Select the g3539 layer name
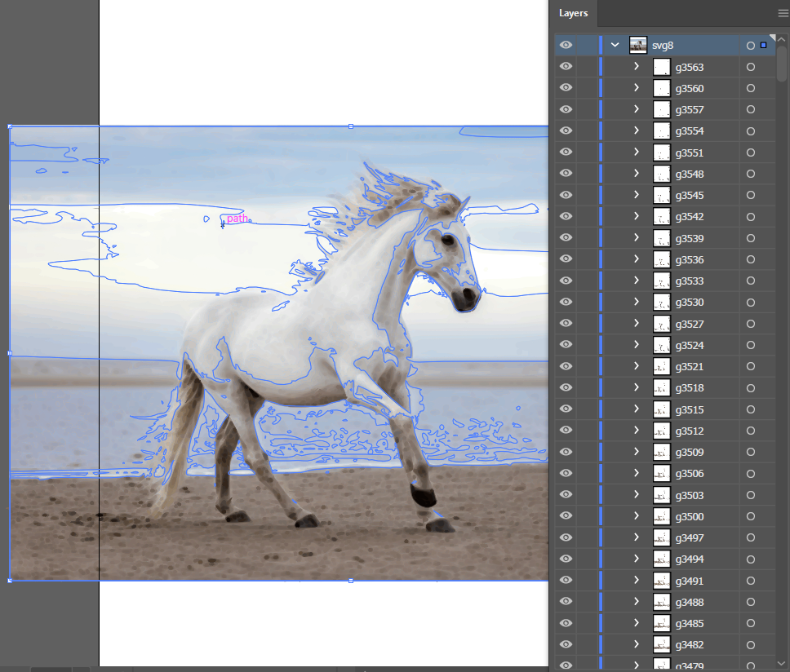Viewport: 790px width, 672px height. click(690, 239)
